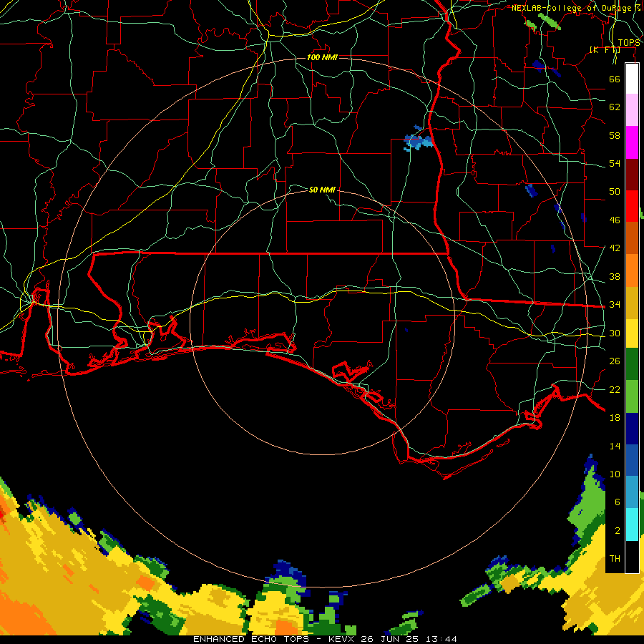Screen dimensions: 644x644
Task: Click the navy swatch between 18 and 14
Action: coord(632,429)
